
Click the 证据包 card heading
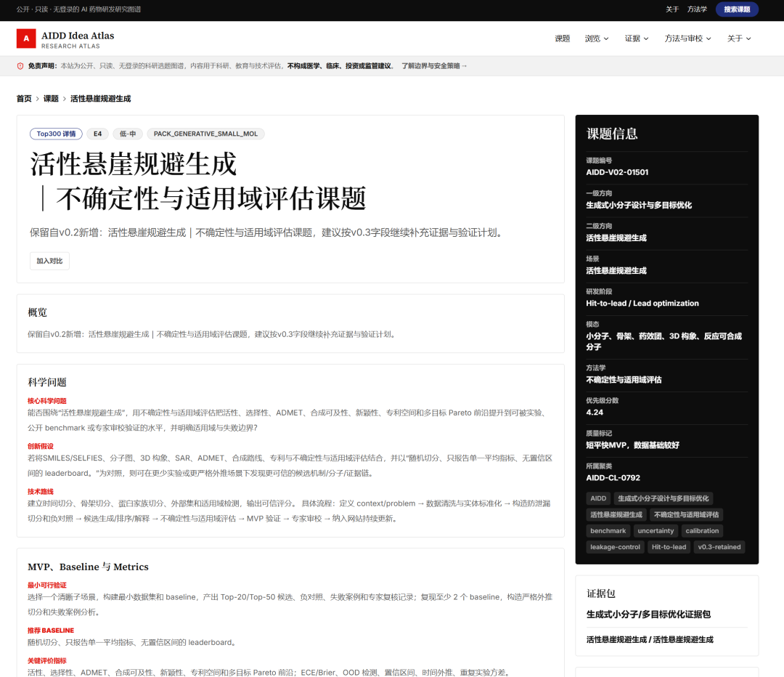click(x=601, y=594)
